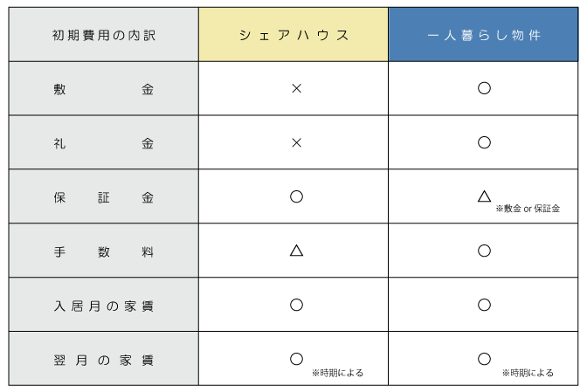This screenshot has height=392, width=587.
Task: Click the 保証金 row label
Action: [x=104, y=197]
